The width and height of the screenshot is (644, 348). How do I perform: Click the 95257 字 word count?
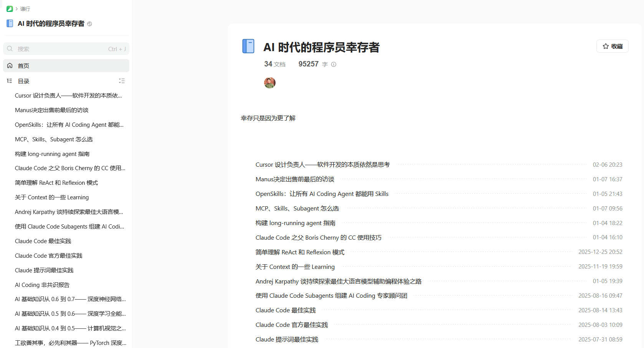click(313, 64)
